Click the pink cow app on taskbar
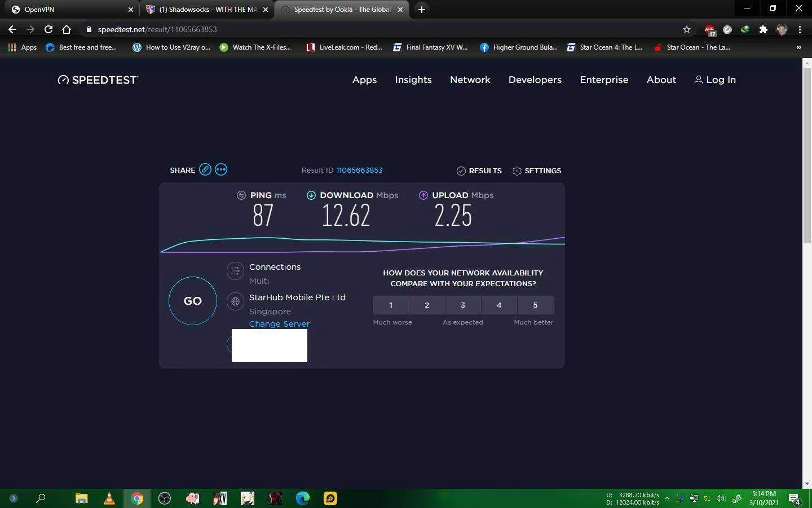The width and height of the screenshot is (812, 508). 192,498
